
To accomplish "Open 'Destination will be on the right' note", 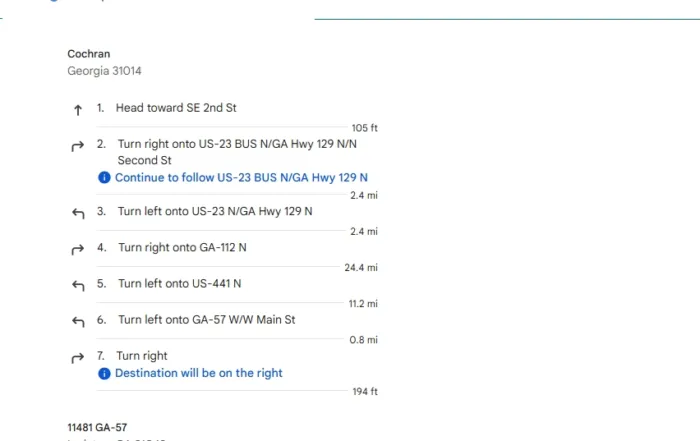I will point(199,373).
